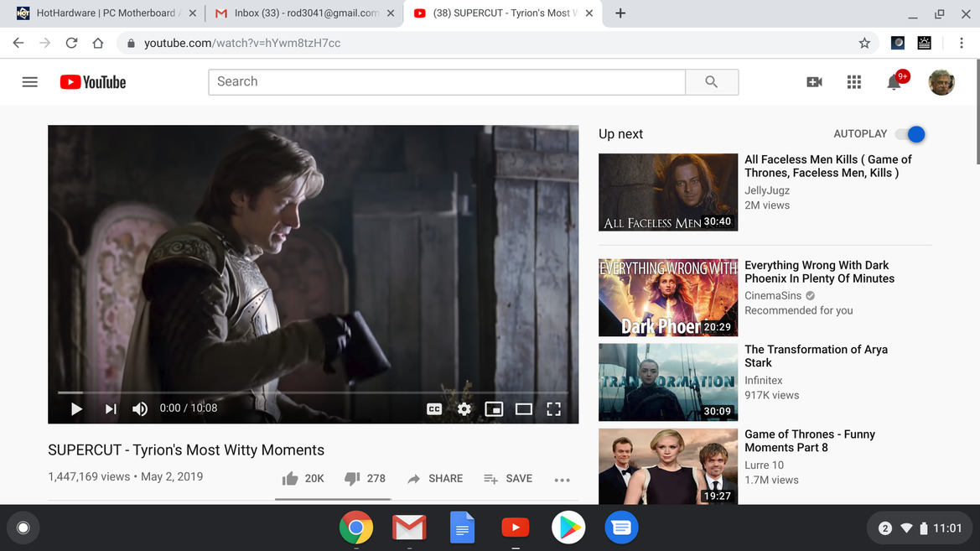Click the clapperboard extension icon
The height and width of the screenshot is (551, 980).
[925, 43]
